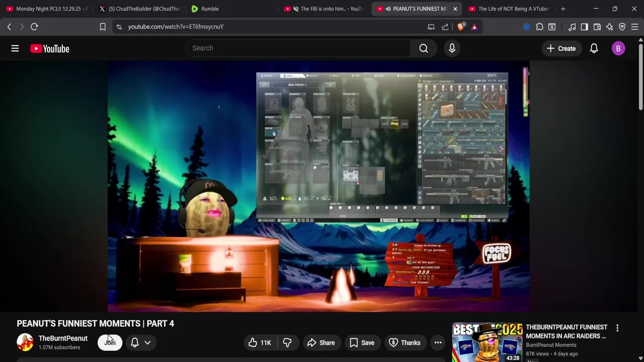The image size is (644, 362).
Task: Like the video with 11K likes
Action: coord(260,342)
